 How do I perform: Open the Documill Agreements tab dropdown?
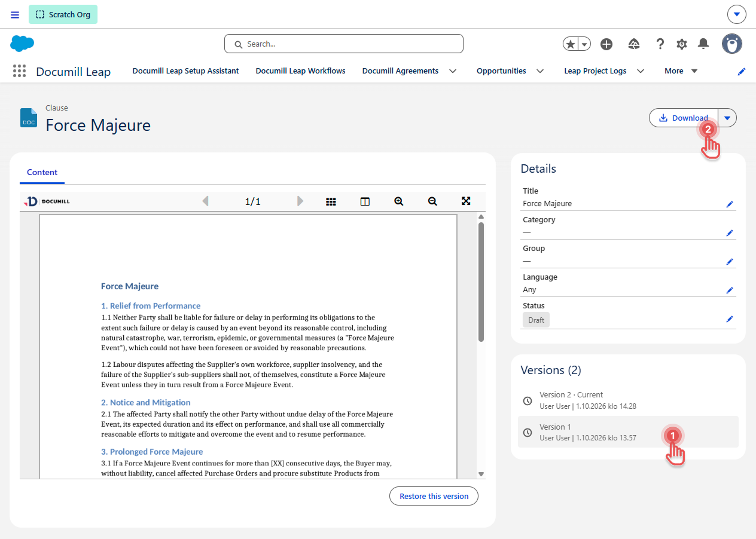click(453, 71)
